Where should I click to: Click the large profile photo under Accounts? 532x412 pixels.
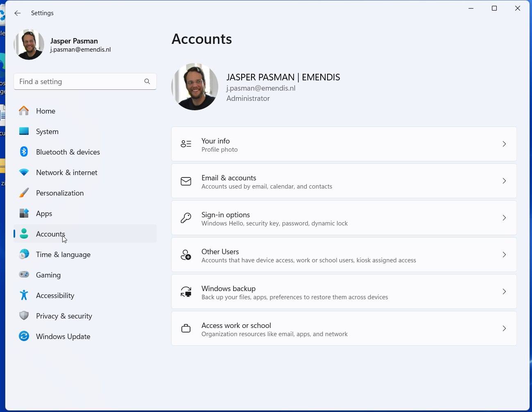point(195,86)
